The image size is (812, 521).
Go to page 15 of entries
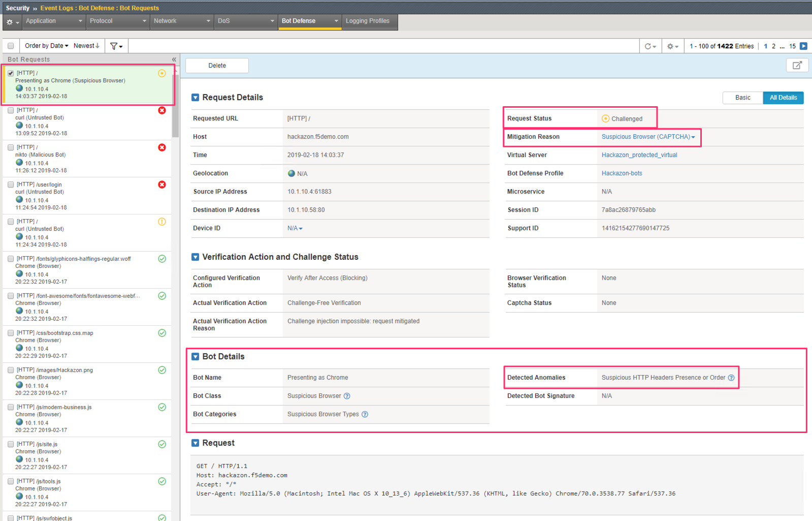click(792, 46)
